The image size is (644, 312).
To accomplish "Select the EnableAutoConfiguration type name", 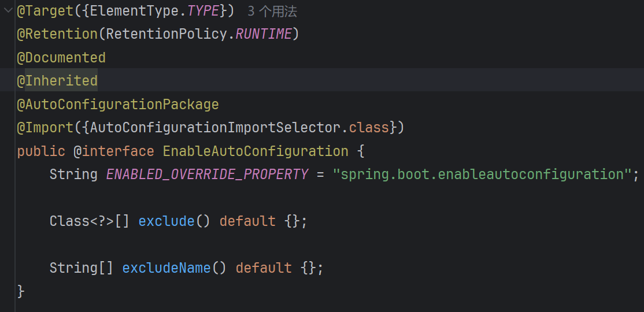I will tap(256, 151).
